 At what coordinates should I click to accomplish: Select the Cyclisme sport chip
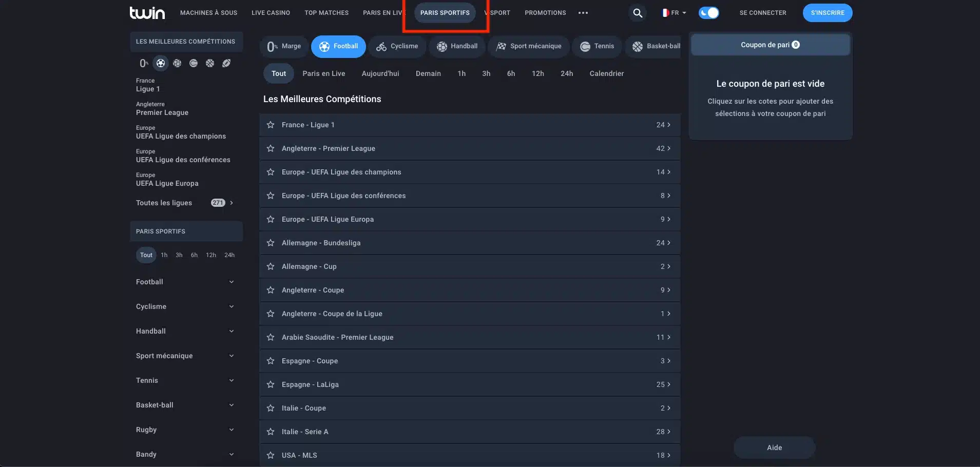(397, 46)
